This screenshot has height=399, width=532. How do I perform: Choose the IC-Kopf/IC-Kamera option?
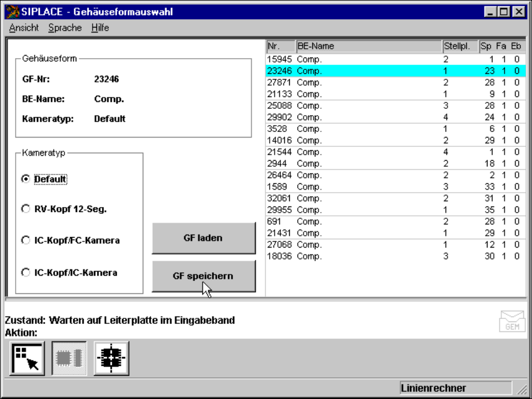coord(26,272)
